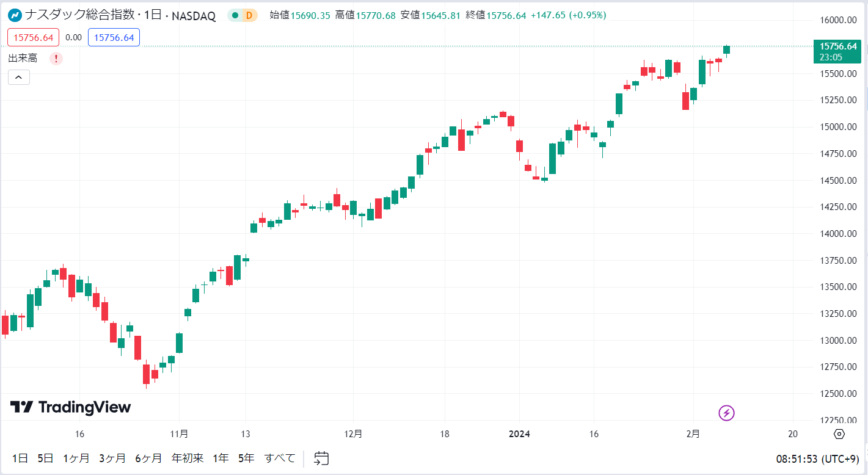This screenshot has width=868, height=475.
Task: Click the 始値 15690.35 open value
Action: click(300, 15)
